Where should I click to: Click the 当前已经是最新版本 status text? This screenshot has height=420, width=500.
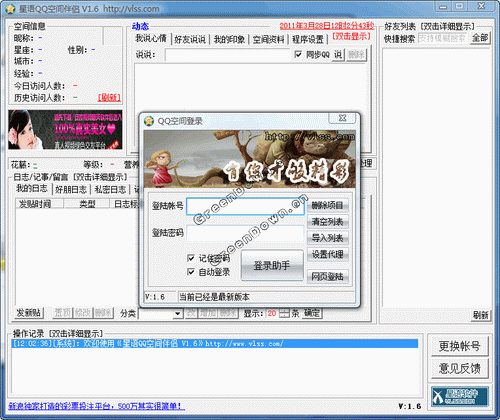pos(214,297)
